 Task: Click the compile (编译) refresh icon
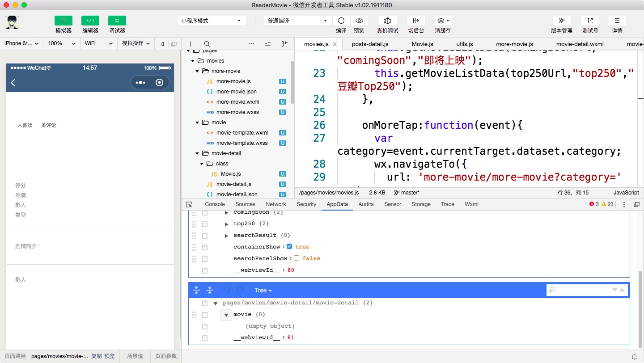pyautogui.click(x=341, y=21)
